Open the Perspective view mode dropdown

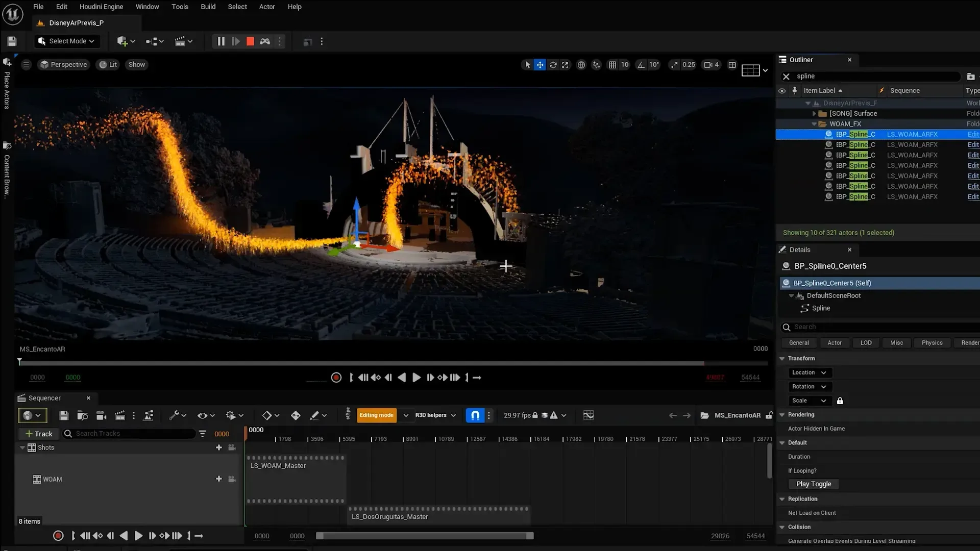[x=64, y=65]
